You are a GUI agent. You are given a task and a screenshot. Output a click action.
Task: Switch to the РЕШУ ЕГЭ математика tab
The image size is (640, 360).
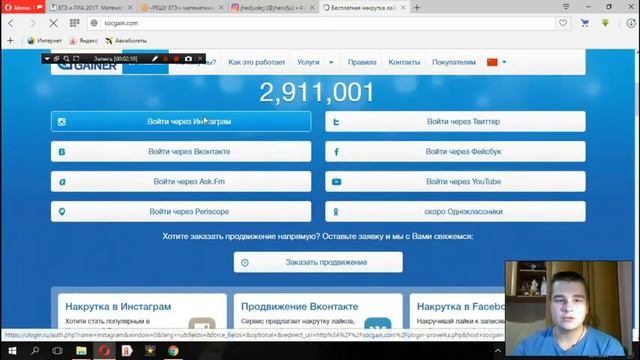click(182, 7)
